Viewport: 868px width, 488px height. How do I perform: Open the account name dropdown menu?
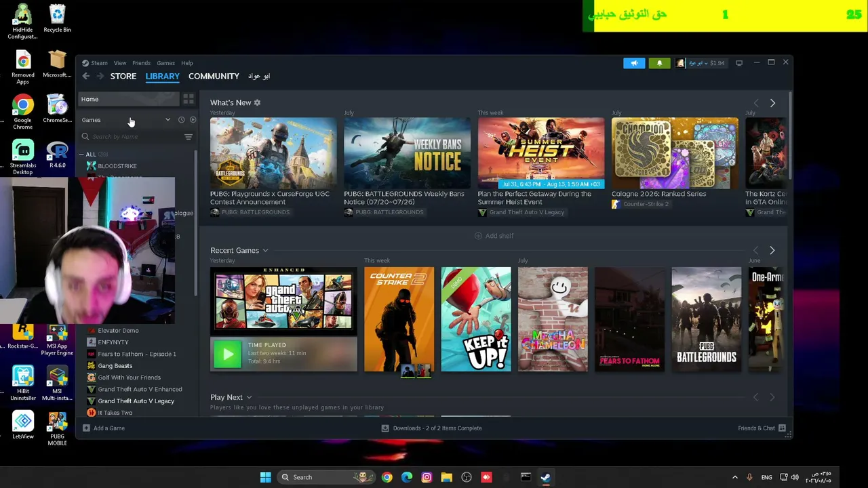tap(697, 63)
